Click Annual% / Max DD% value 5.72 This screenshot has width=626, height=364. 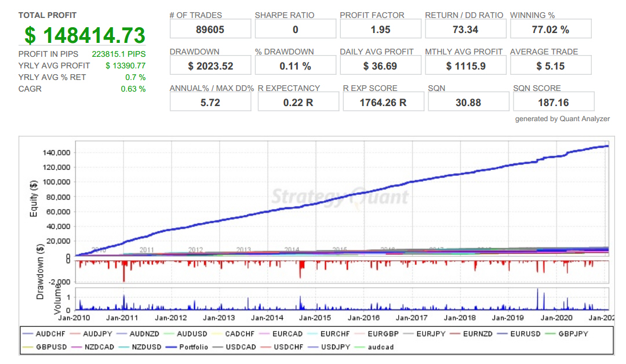[x=210, y=103]
